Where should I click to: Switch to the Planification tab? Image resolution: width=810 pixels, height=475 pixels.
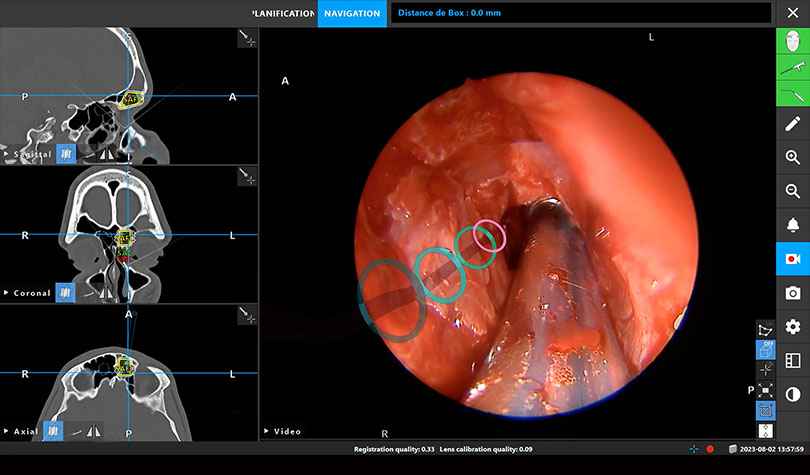284,14
